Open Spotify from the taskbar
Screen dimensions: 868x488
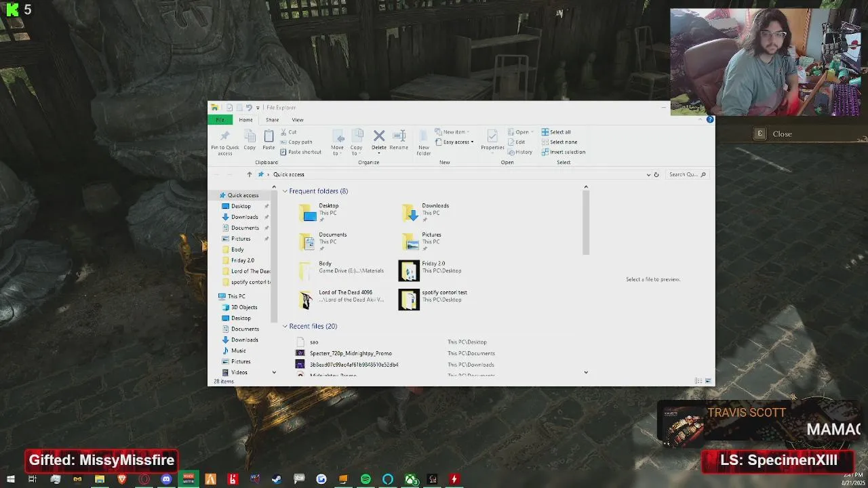coord(366,479)
